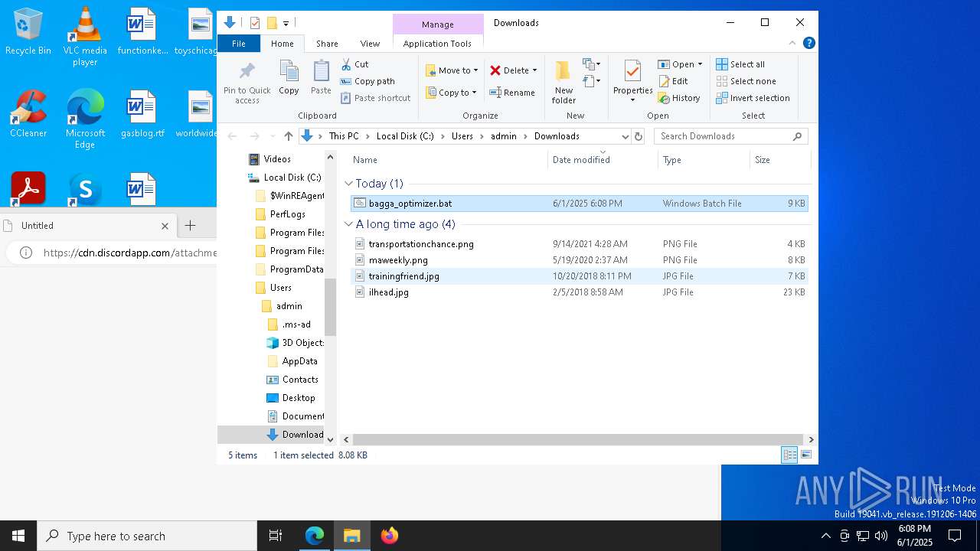This screenshot has width=980, height=551.
Task: Expand the address bar history dropdown
Action: [x=625, y=136]
